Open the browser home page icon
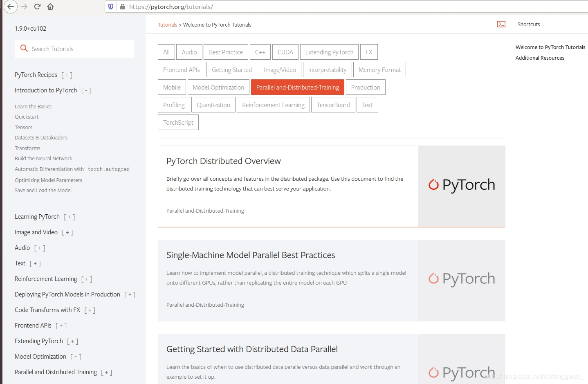This screenshot has width=588, height=384. [50, 7]
